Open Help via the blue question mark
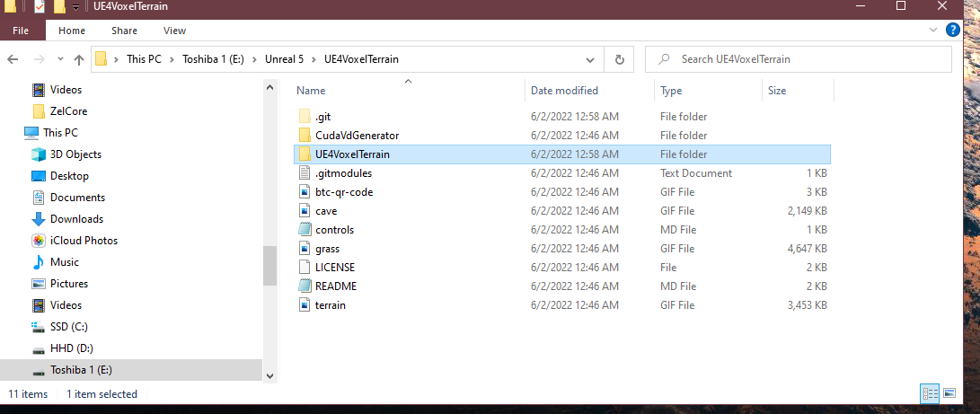The height and width of the screenshot is (414, 980). pos(952,30)
